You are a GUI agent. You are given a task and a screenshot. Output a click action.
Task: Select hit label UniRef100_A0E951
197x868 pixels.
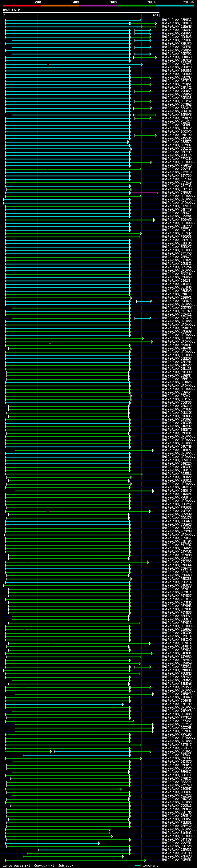pos(177,860)
